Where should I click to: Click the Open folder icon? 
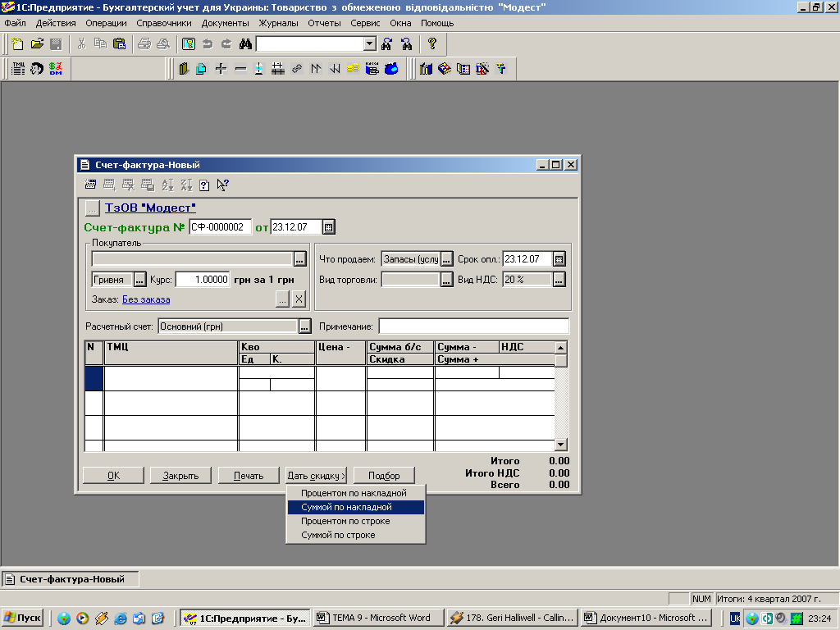pyautogui.click(x=37, y=44)
